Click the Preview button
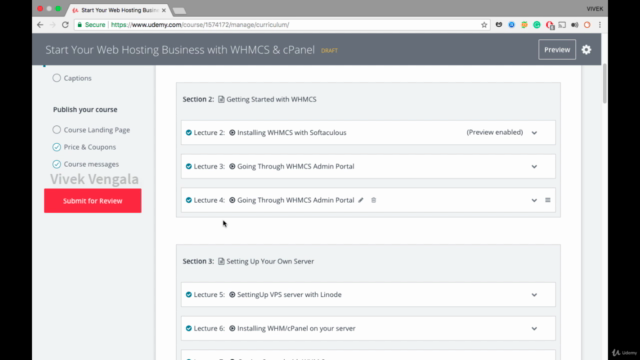 [x=557, y=50]
